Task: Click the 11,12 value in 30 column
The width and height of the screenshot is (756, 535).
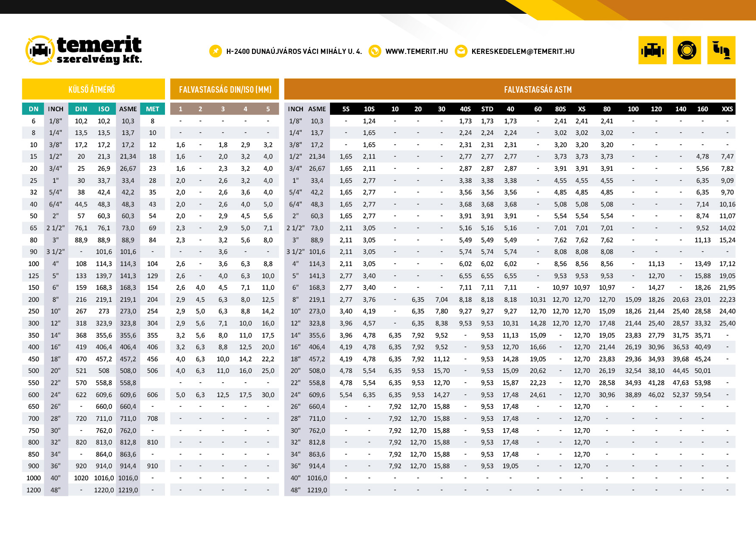Action: pyautogui.click(x=442, y=359)
